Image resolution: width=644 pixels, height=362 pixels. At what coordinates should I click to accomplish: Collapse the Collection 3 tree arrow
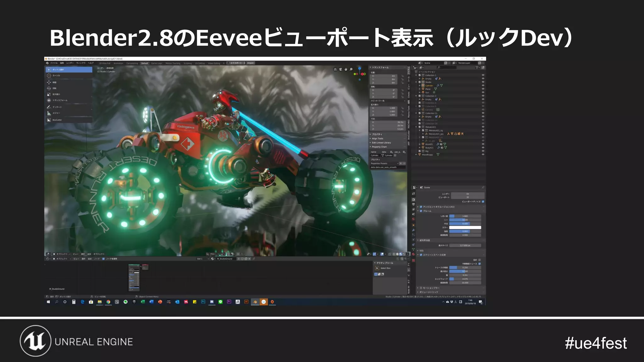click(416, 96)
